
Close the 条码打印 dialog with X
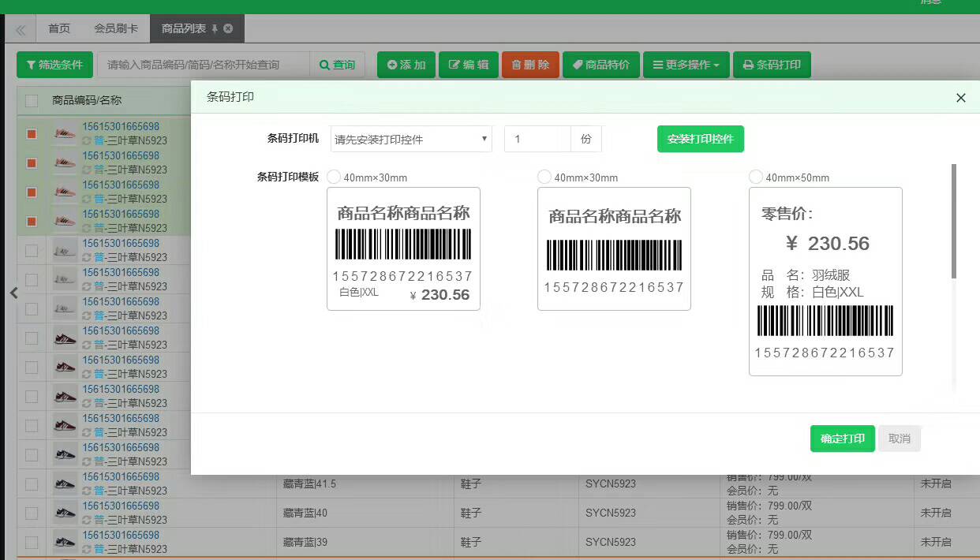961,98
